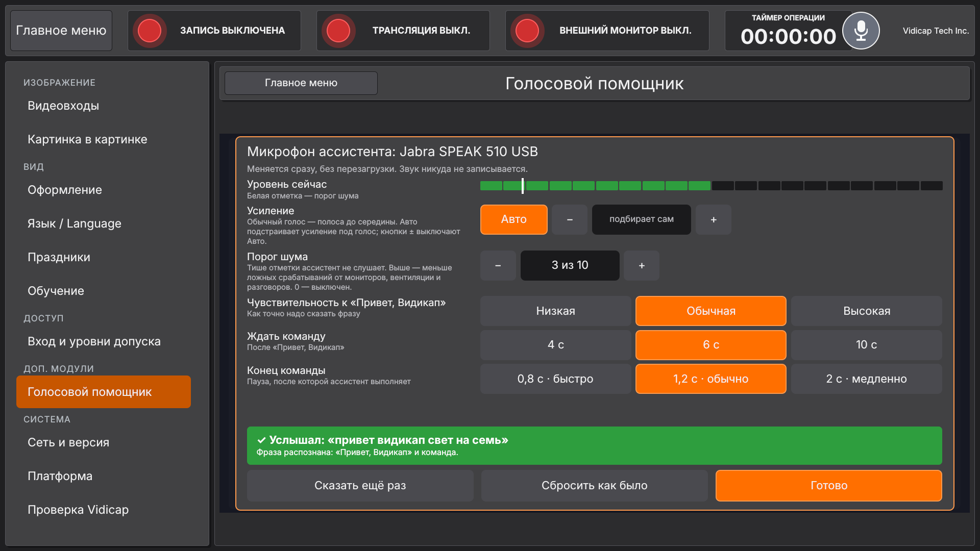Viewport: 980px width, 551px height.
Task: Toggle recording via ЗАПИСЬ ВЫКЛЮЧЕНА
Action: [214, 31]
